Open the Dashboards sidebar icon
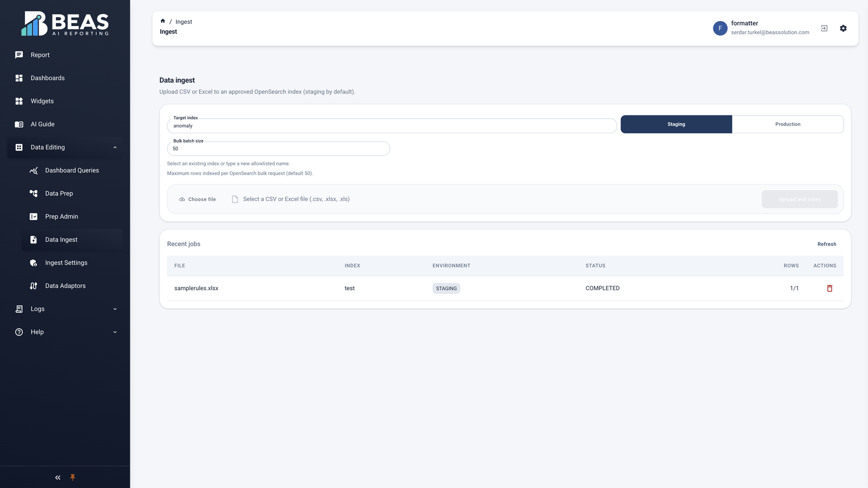This screenshot has width=868, height=488. pyautogui.click(x=19, y=78)
